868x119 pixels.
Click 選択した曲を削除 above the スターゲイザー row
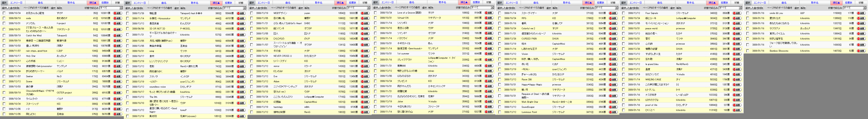(506, 8)
